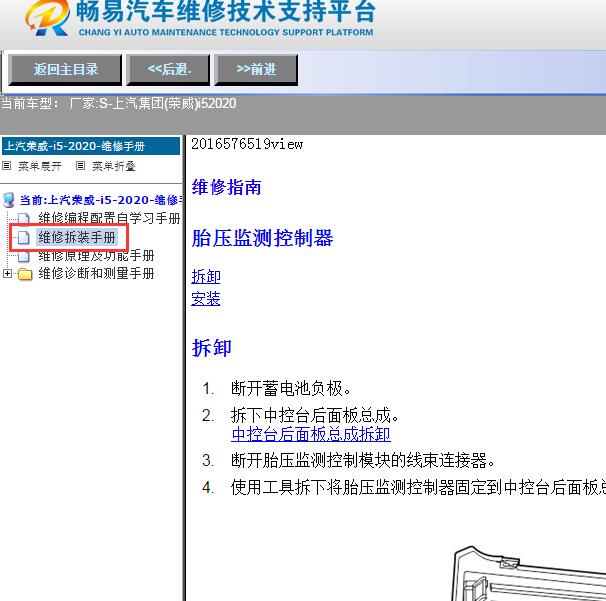606x601 pixels.
Task: Click the 胎压监测控制器 heading
Action: pyautogui.click(x=262, y=238)
